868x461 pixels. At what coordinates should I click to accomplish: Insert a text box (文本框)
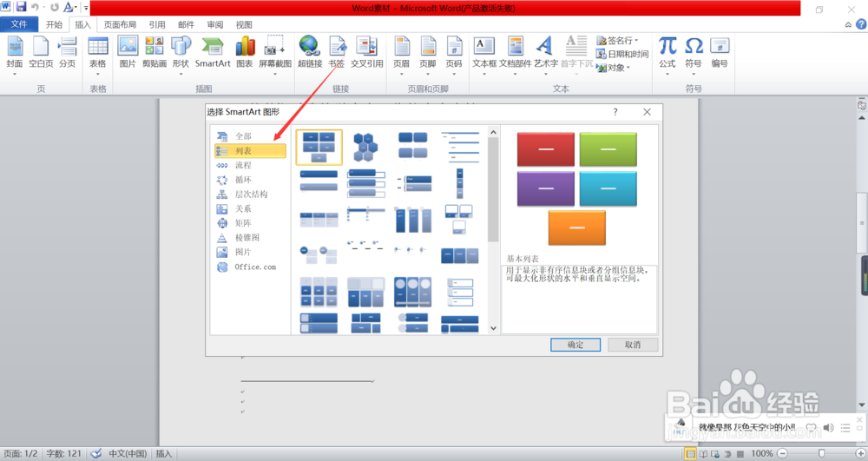pyautogui.click(x=484, y=56)
